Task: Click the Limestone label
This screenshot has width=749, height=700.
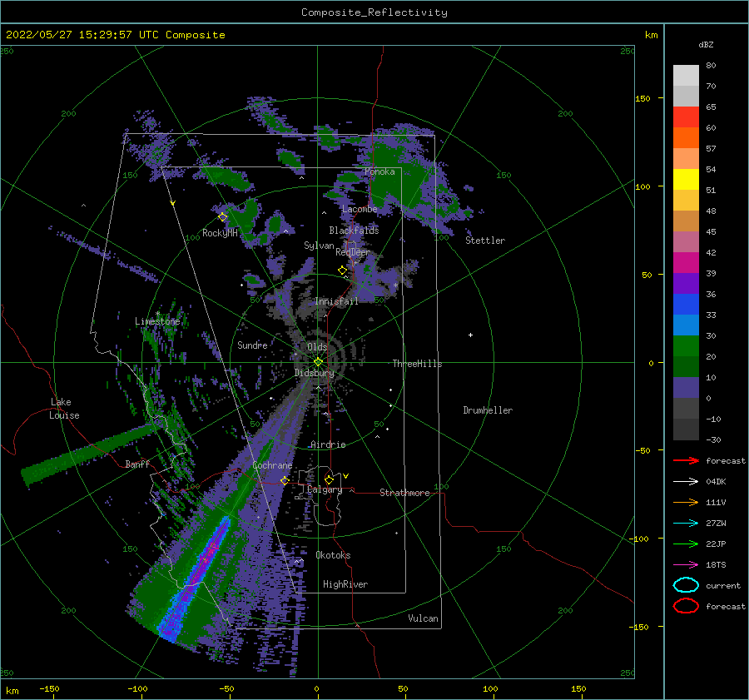Action: 157,321
